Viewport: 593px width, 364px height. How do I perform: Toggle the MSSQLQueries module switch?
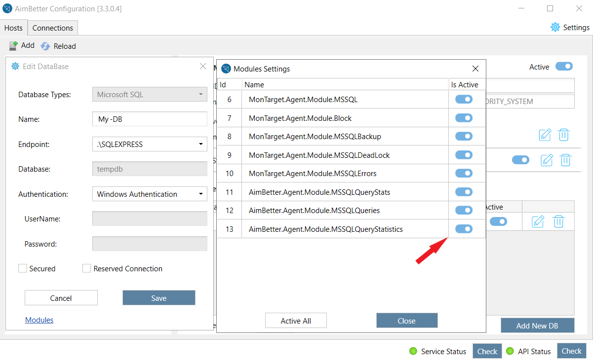coord(464,210)
